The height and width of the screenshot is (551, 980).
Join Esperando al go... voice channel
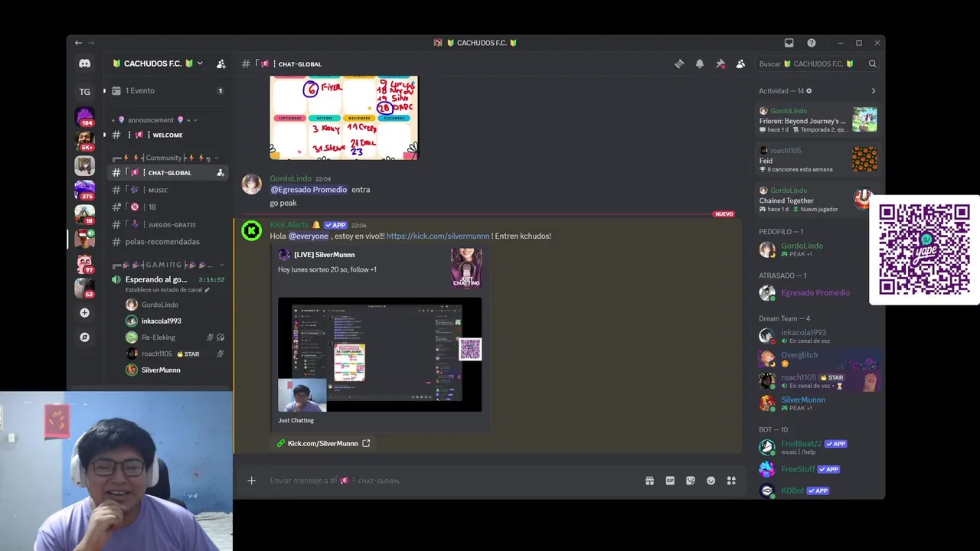[168, 283]
